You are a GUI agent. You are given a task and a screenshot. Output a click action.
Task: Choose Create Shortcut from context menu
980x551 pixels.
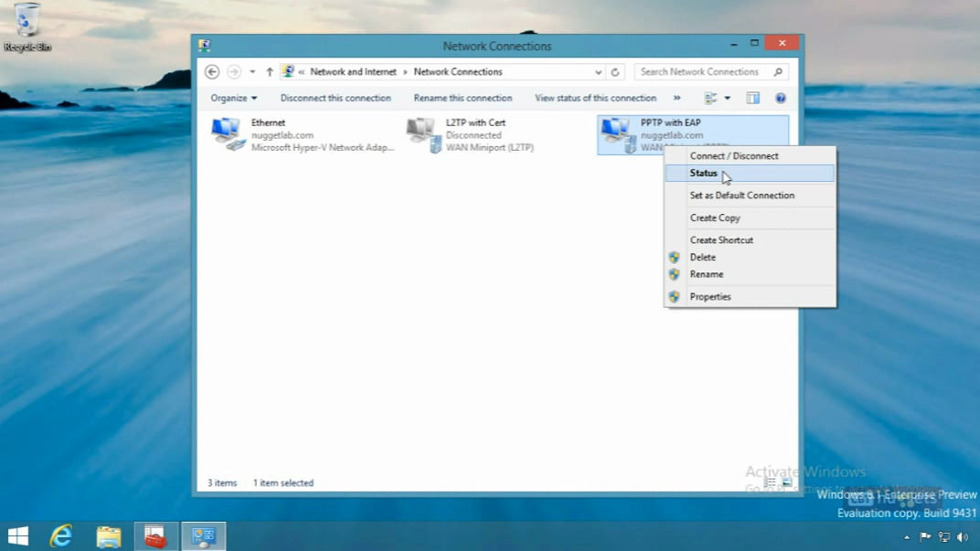point(750,240)
